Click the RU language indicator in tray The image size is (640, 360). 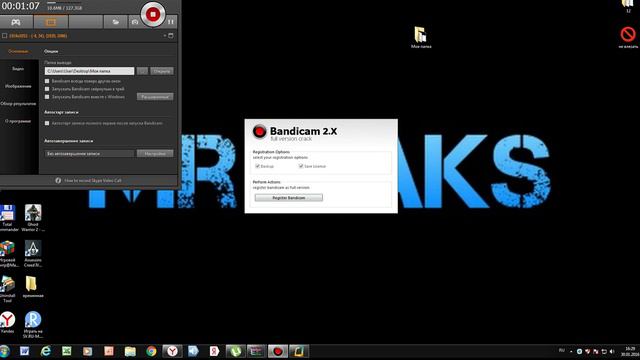click(x=562, y=351)
